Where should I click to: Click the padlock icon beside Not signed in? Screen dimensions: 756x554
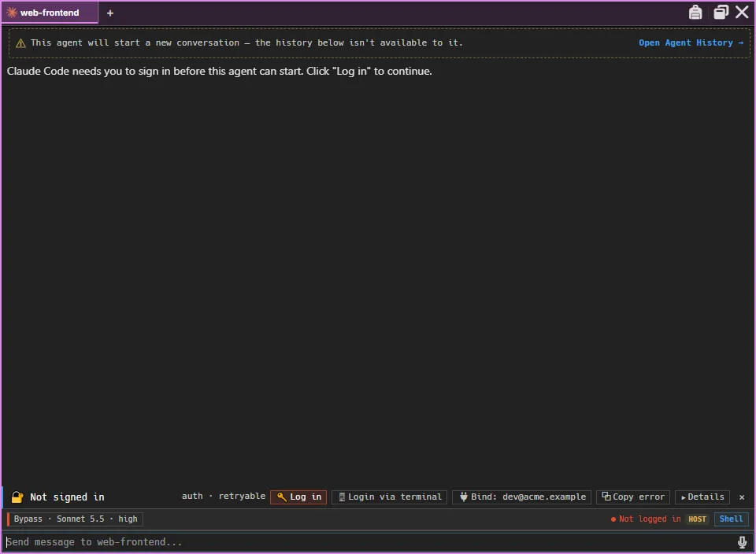pos(17,497)
